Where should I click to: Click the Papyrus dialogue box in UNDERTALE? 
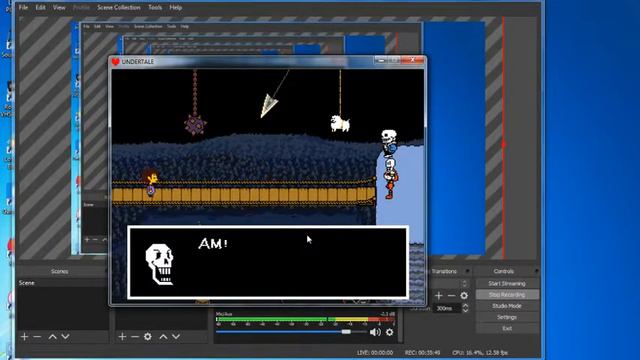point(268,262)
